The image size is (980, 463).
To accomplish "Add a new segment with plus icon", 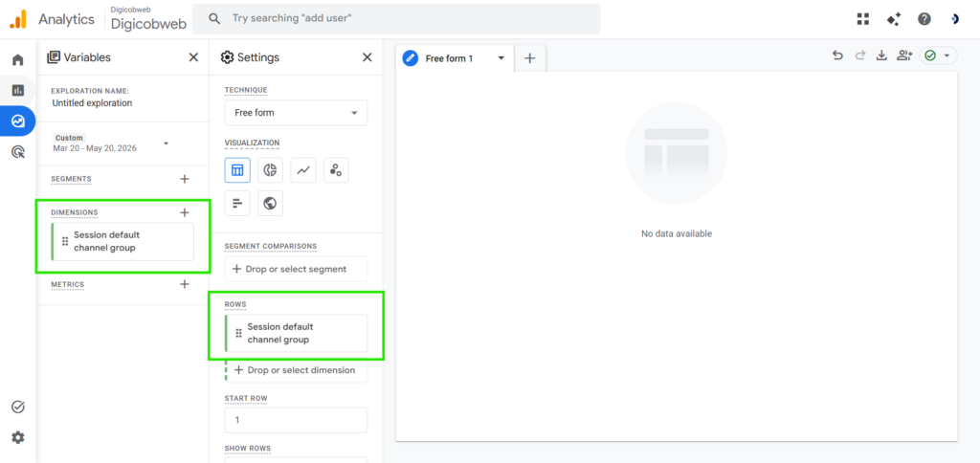I will (185, 179).
